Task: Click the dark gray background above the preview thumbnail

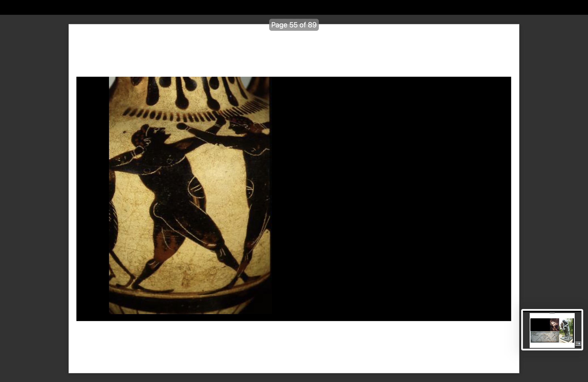Action: [x=553, y=173]
